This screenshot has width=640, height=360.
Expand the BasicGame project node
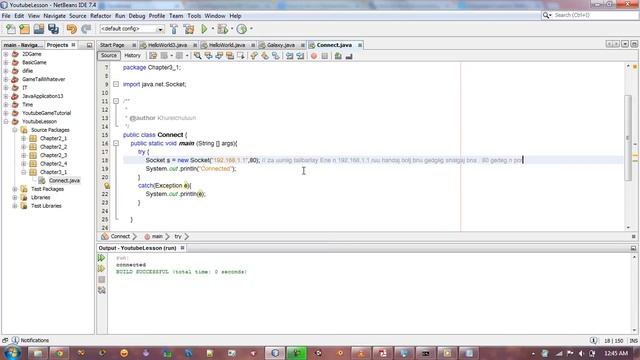(x=6, y=62)
